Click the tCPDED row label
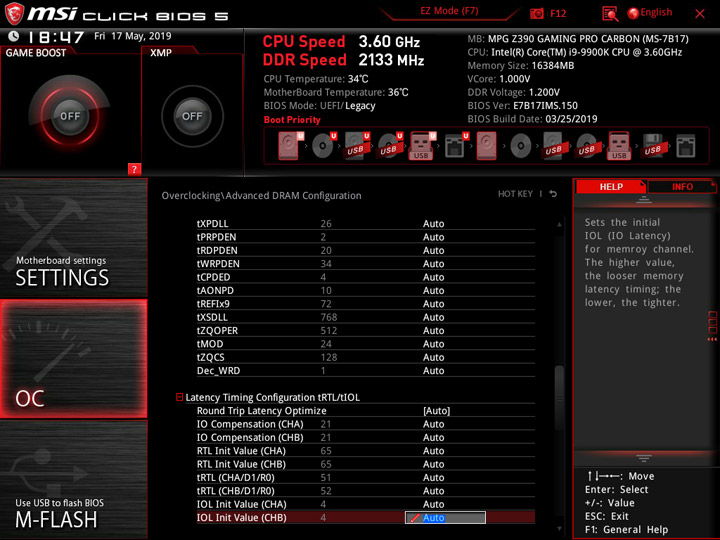 click(x=214, y=277)
